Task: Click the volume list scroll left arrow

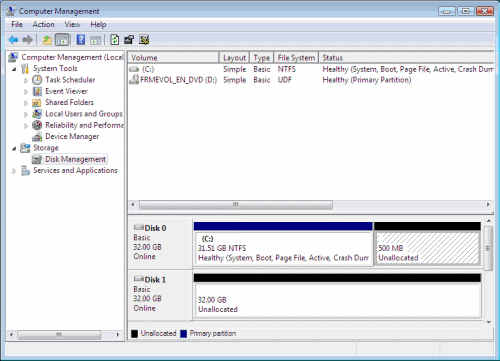Action: (x=133, y=204)
